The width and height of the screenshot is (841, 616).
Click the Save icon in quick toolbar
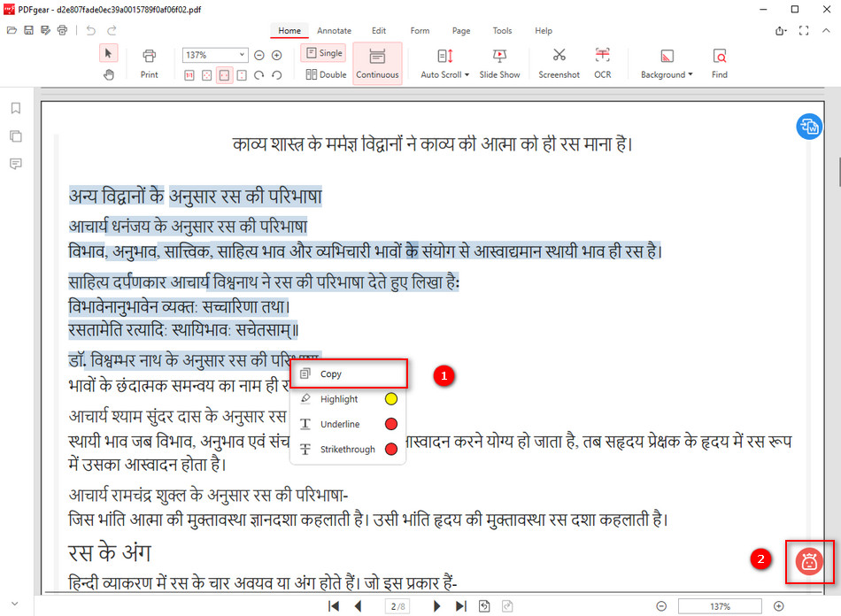pos(29,31)
